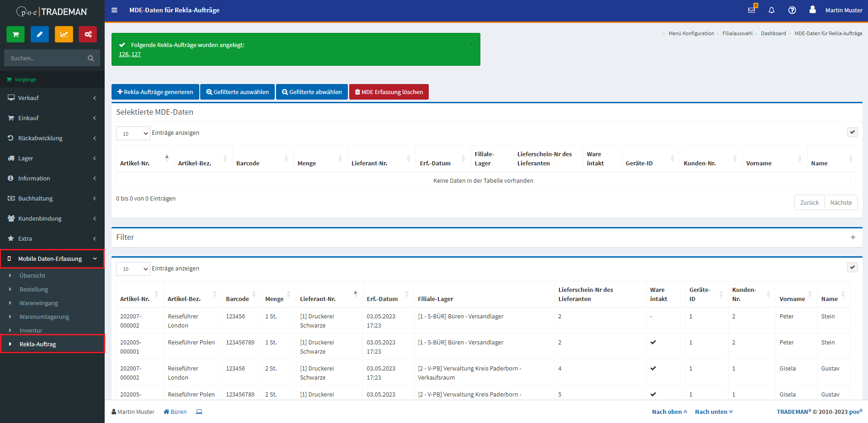Toggle checkmark button above lower data table
868x423 pixels.
pyautogui.click(x=852, y=267)
